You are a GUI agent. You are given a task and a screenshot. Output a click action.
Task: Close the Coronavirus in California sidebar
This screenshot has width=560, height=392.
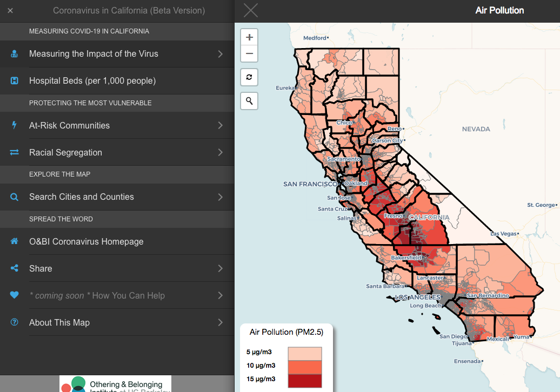click(10, 11)
